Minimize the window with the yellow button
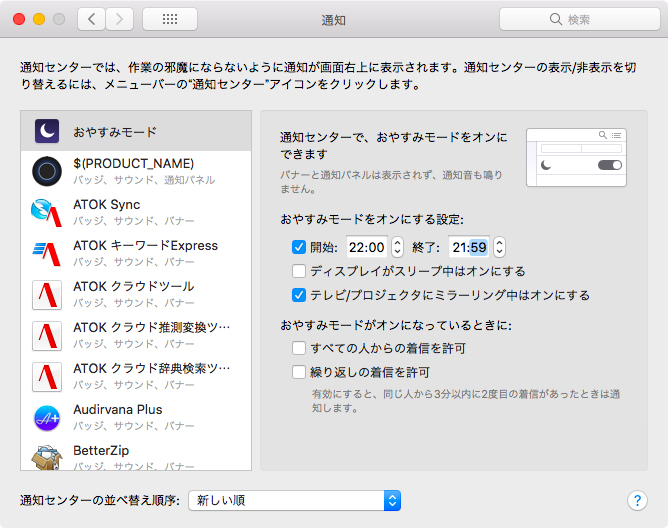The image size is (668, 528). tap(39, 19)
